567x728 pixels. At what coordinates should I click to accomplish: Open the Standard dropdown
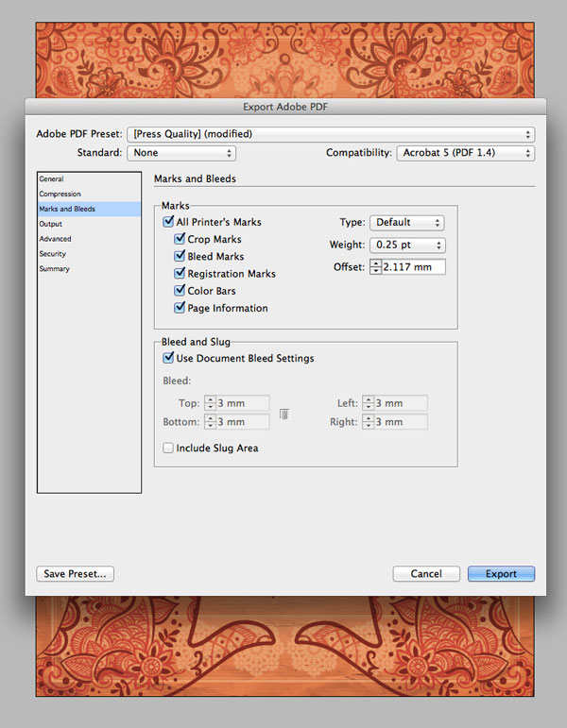pos(181,153)
